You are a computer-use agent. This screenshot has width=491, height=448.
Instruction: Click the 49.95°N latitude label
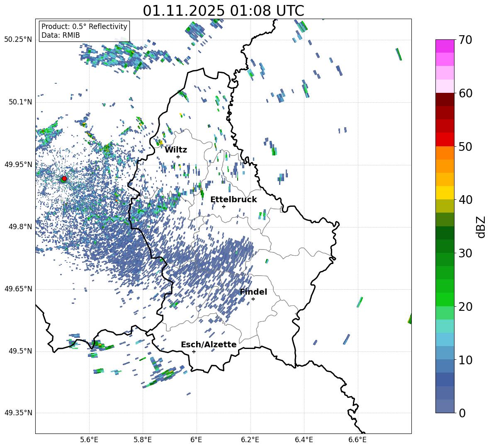pyautogui.click(x=18, y=164)
